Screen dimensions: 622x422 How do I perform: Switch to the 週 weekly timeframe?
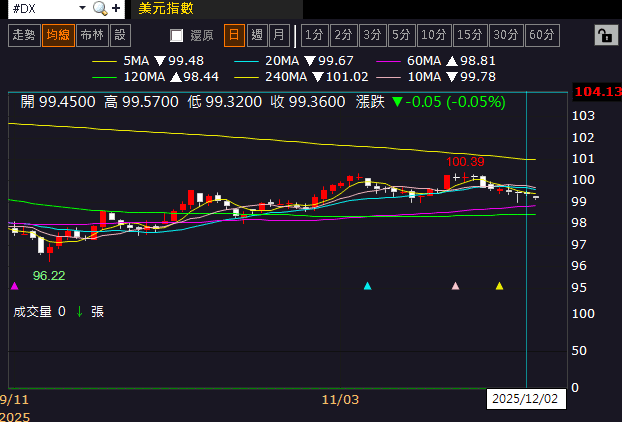pyautogui.click(x=257, y=35)
